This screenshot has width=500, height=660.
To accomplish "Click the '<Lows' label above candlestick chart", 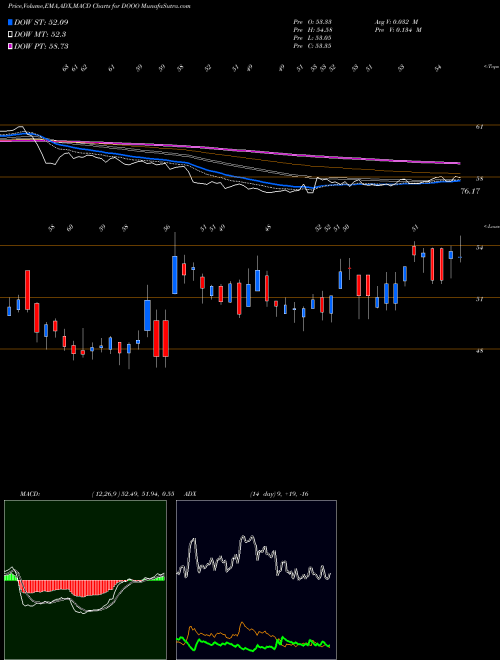I will coord(491,226).
